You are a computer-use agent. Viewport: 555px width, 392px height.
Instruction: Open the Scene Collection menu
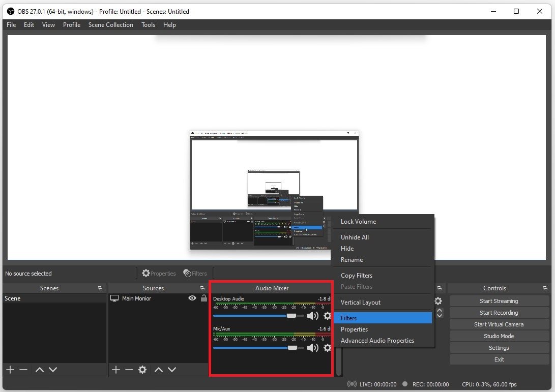pos(110,24)
